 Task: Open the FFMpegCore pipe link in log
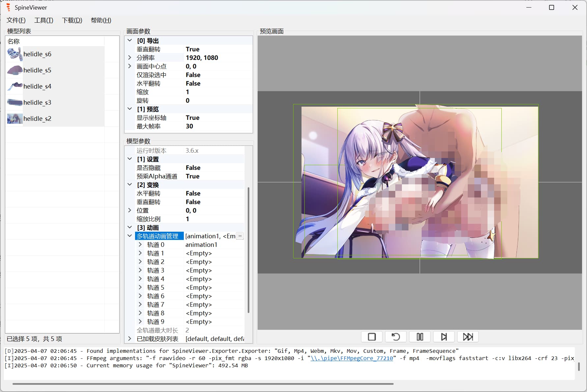(x=351, y=358)
